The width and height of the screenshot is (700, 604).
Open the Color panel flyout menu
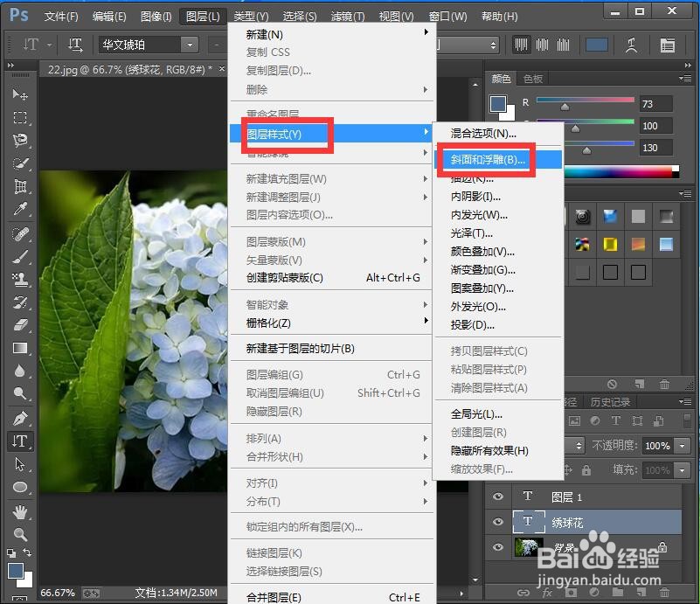[x=686, y=79]
